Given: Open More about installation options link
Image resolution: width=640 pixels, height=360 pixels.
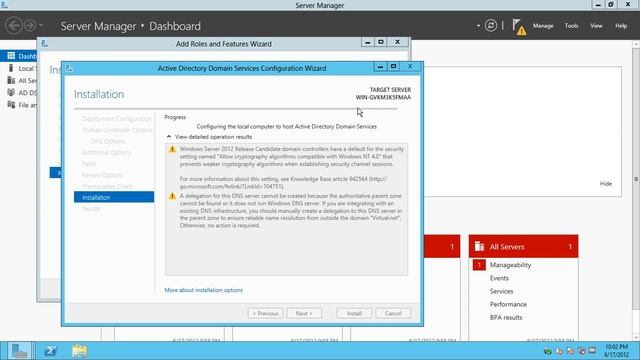Looking at the screenshot, I should click(x=203, y=290).
